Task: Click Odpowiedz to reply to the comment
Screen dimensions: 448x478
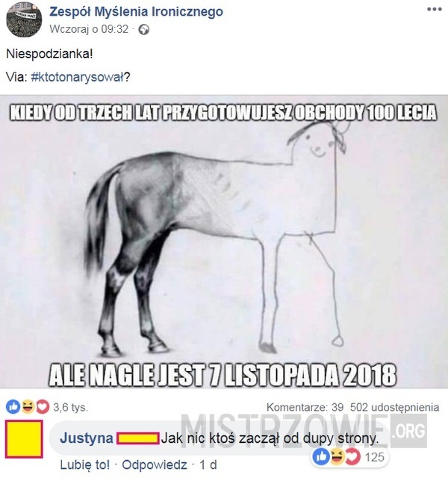Action: tap(155, 465)
